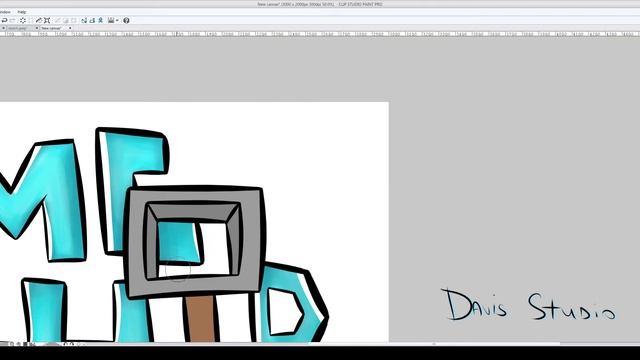The width and height of the screenshot is (640, 360).
Task: Open the Help menu
Action: tap(22, 12)
